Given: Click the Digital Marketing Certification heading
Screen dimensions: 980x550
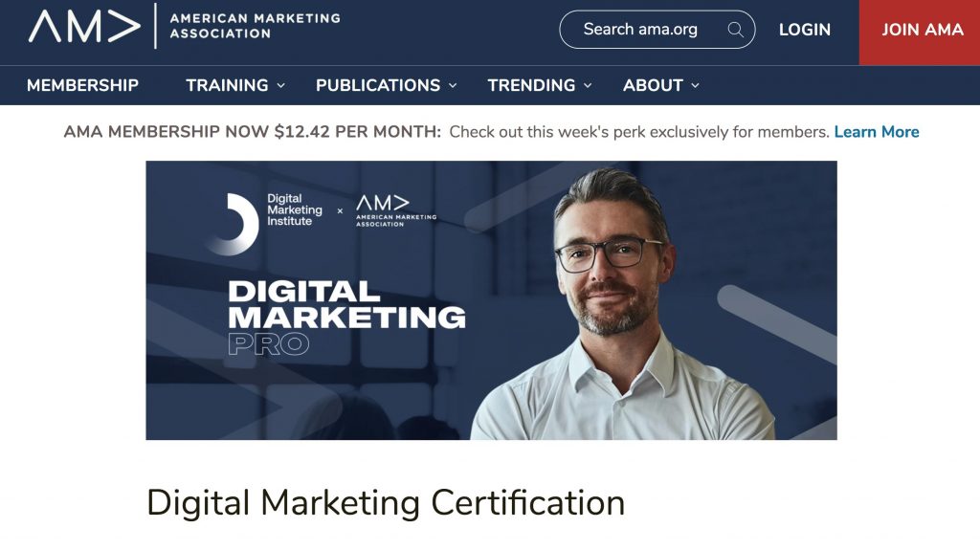Looking at the screenshot, I should click(386, 503).
